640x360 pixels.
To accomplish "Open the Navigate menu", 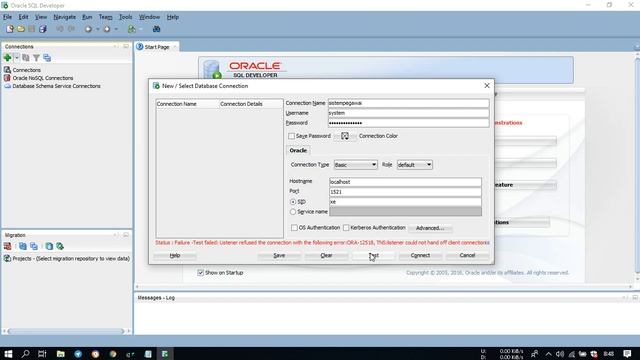I will click(64, 17).
